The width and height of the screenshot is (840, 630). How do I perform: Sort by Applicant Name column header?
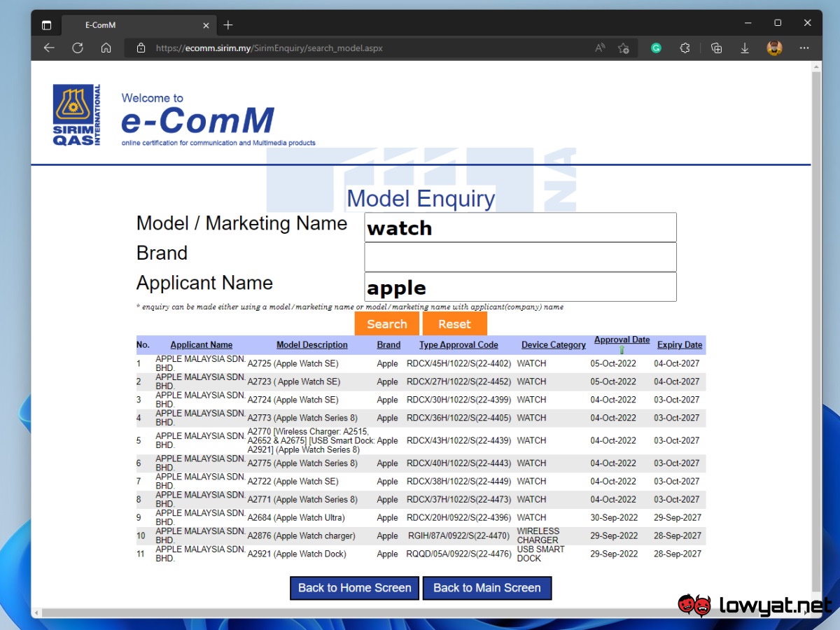202,344
